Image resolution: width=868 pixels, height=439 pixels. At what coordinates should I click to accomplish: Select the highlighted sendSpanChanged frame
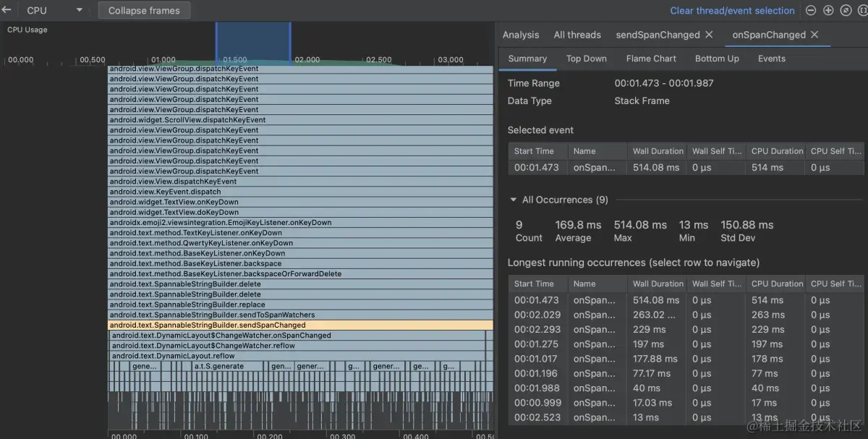coord(301,325)
